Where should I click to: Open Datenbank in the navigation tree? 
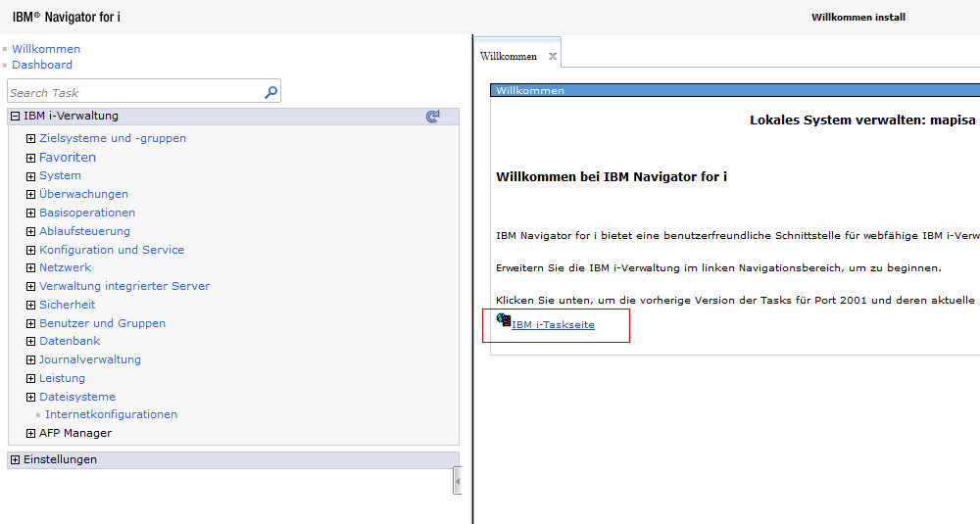pos(70,341)
